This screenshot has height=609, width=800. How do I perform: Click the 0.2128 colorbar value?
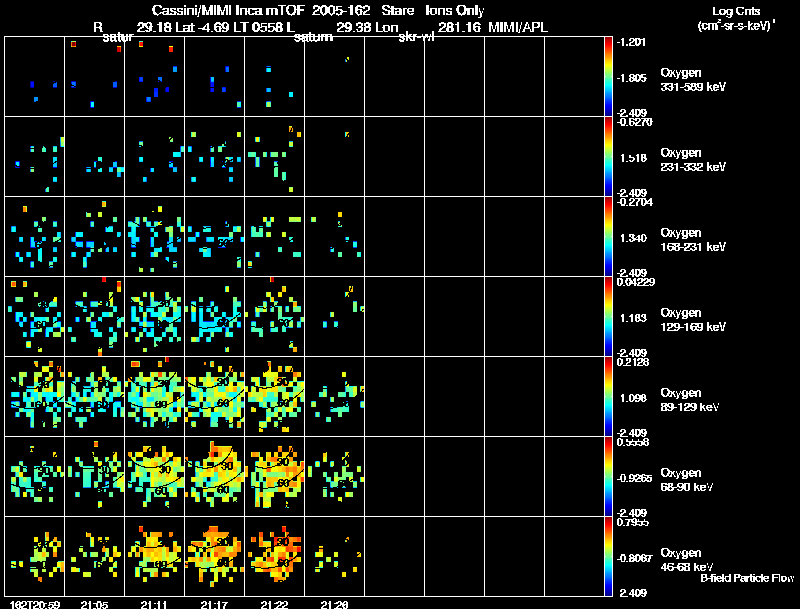[x=633, y=362]
